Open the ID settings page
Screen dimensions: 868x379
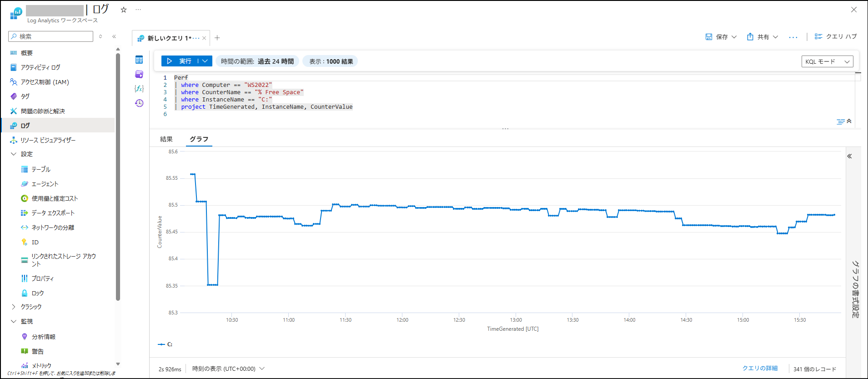tap(35, 242)
